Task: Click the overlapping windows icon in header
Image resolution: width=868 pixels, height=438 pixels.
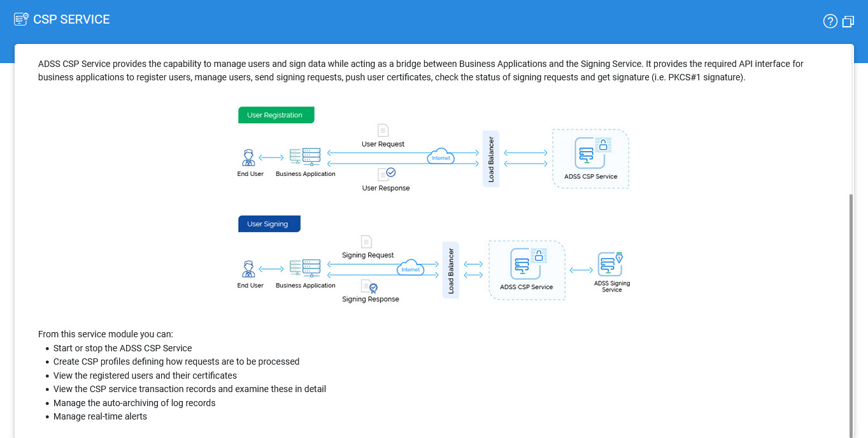Action: [x=848, y=22]
